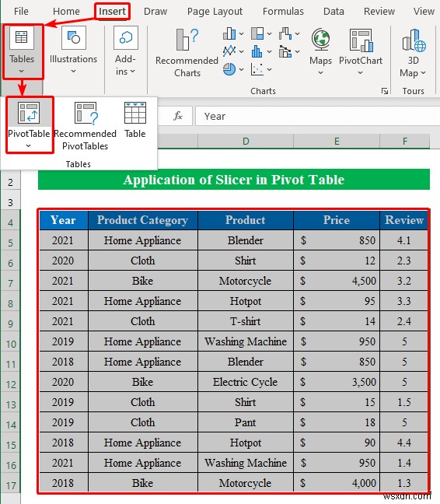
Task: Switch to the Insert tab
Action: point(112,11)
